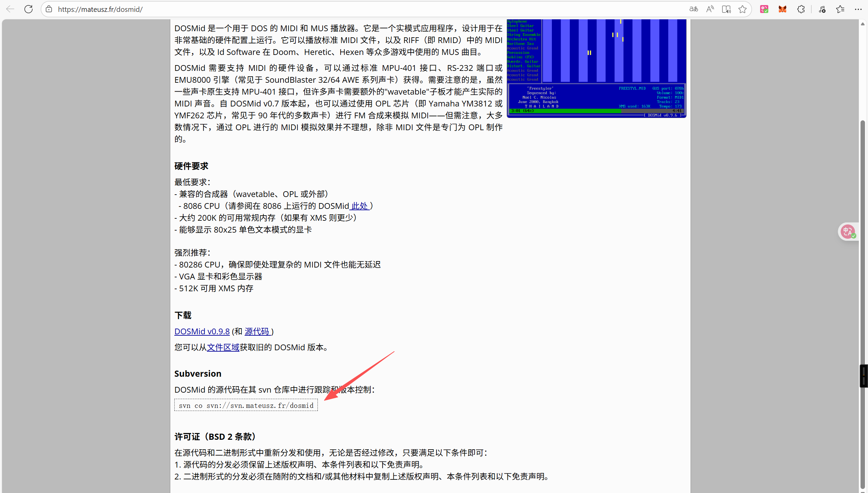
Task: Click the floating translate widget on right edge
Action: click(x=848, y=232)
